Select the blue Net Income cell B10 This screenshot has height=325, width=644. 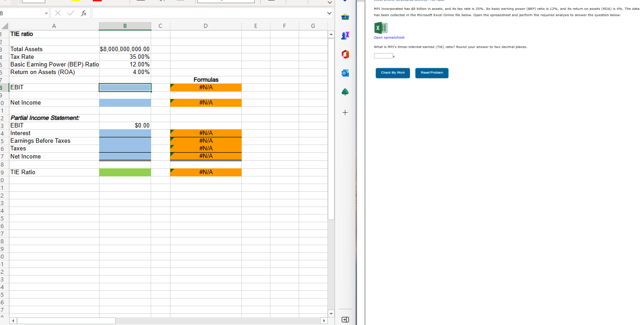125,103
